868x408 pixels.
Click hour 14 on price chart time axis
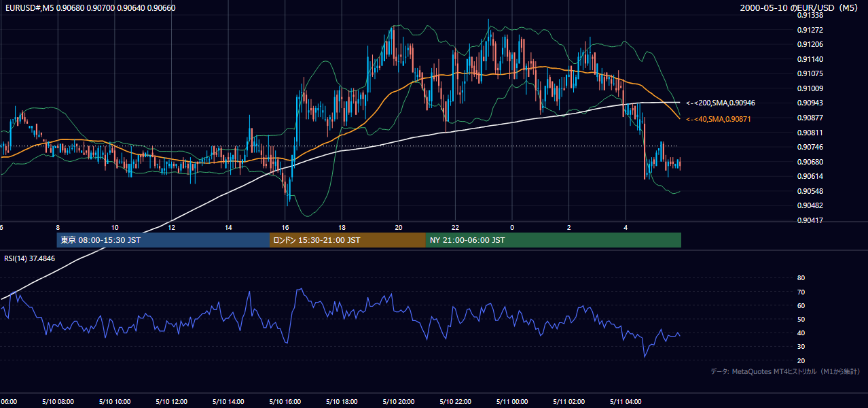228,227
